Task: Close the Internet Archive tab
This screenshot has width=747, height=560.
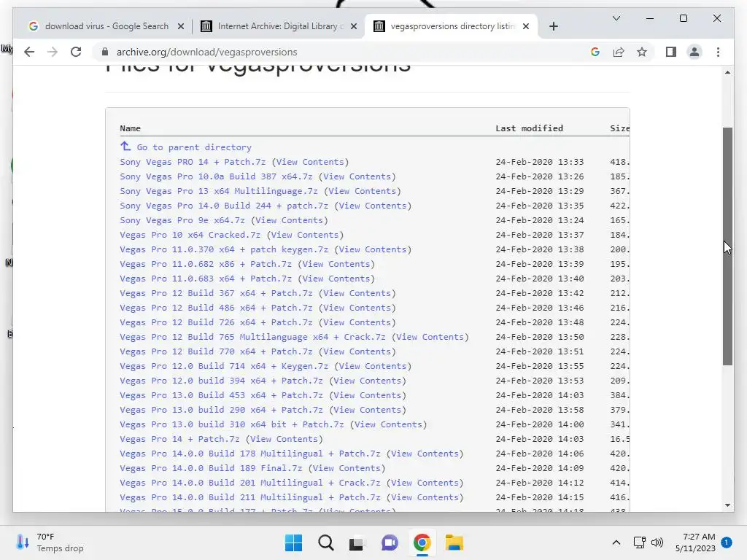Action: (354, 27)
